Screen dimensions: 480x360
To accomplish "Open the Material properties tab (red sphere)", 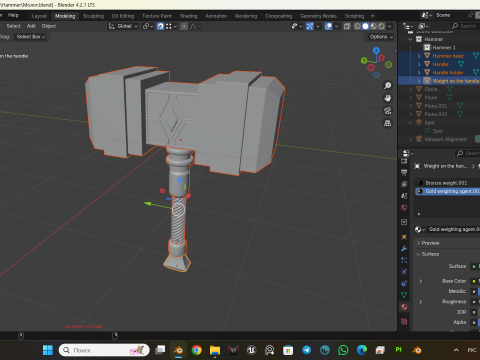I will pos(404,307).
